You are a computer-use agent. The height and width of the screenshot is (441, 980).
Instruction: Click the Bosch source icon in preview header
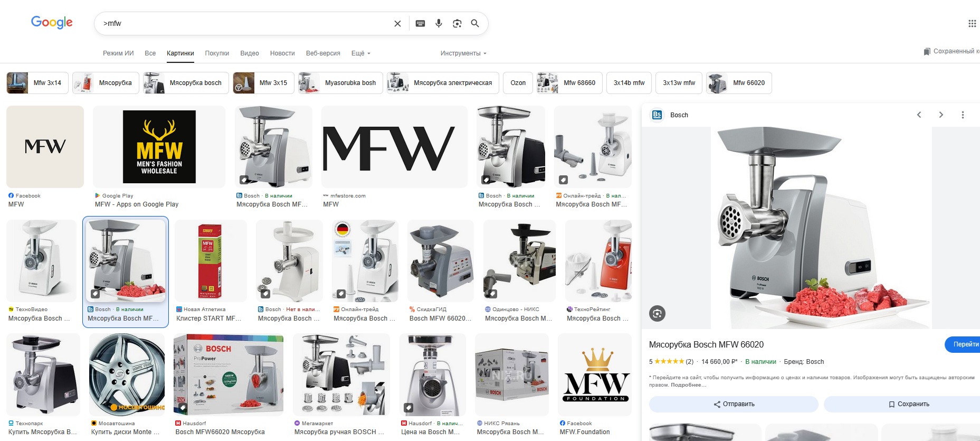pos(657,115)
